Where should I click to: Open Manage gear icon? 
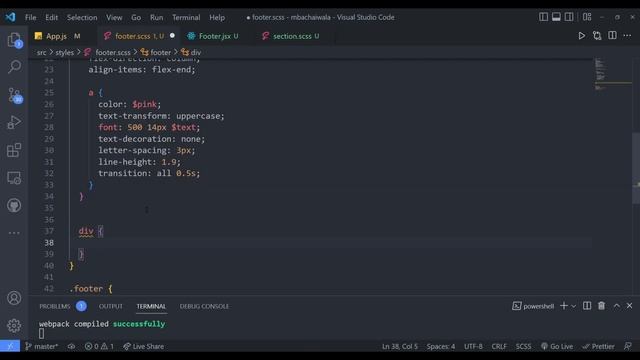[14, 325]
